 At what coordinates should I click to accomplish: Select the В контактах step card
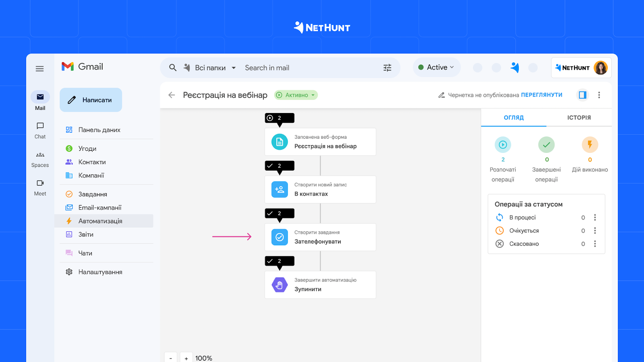pos(320,189)
